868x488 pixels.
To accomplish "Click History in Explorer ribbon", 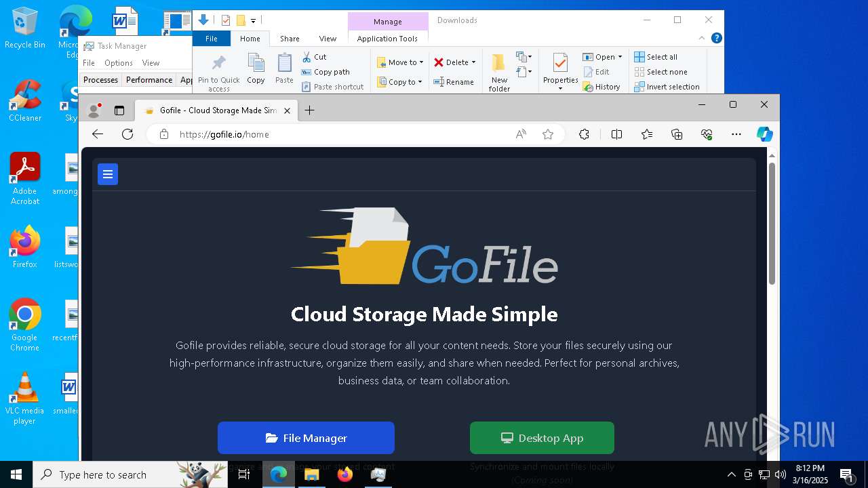I will (x=601, y=87).
